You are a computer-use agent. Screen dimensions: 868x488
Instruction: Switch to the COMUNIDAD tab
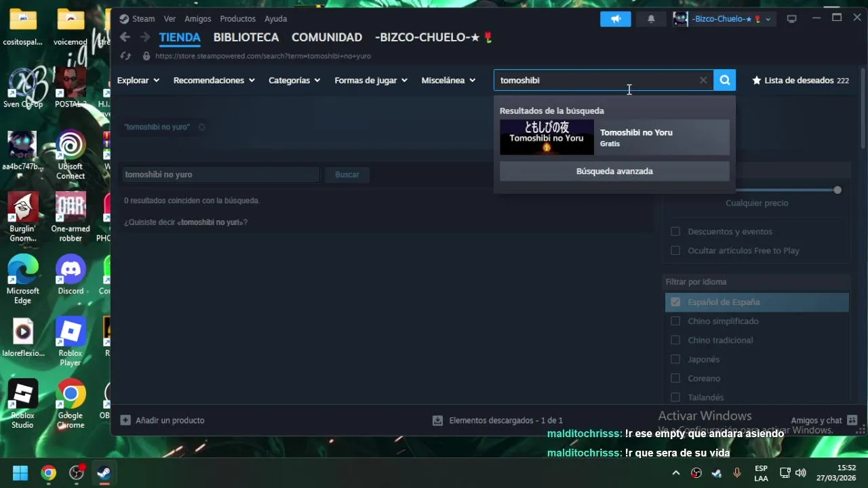[x=327, y=37]
